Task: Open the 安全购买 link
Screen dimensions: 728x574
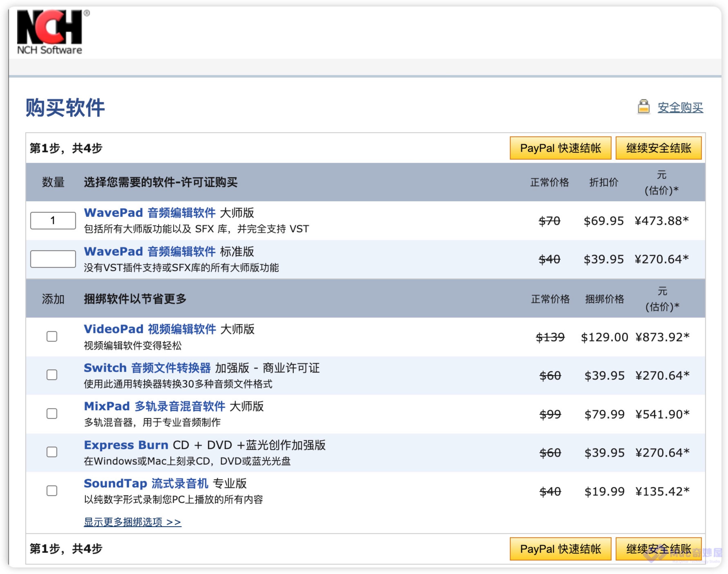Action: coord(680,107)
